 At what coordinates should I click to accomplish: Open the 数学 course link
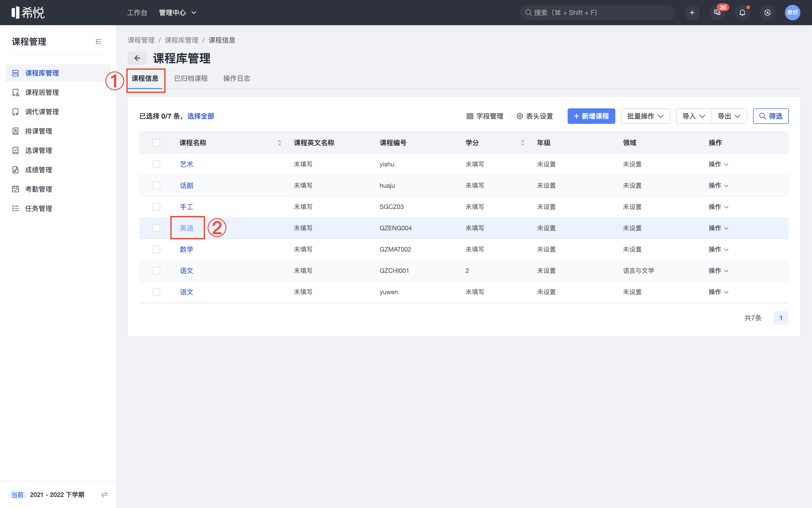click(x=187, y=249)
